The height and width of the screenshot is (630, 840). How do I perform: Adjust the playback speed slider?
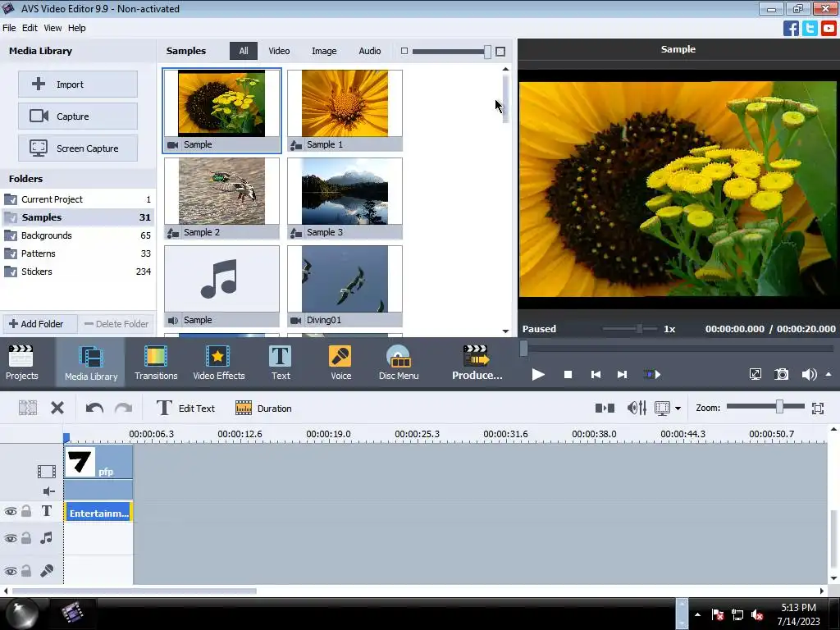pyautogui.click(x=639, y=329)
